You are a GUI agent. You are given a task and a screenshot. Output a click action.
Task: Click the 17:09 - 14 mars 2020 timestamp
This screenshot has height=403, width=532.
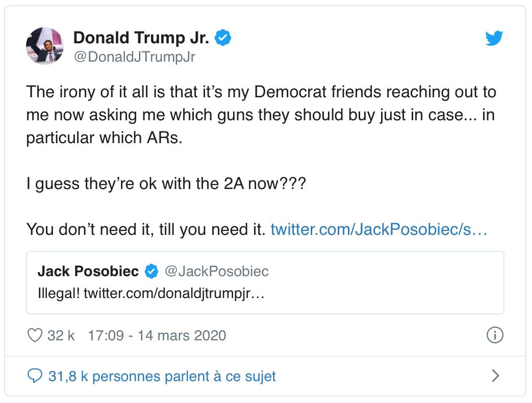pos(157,336)
